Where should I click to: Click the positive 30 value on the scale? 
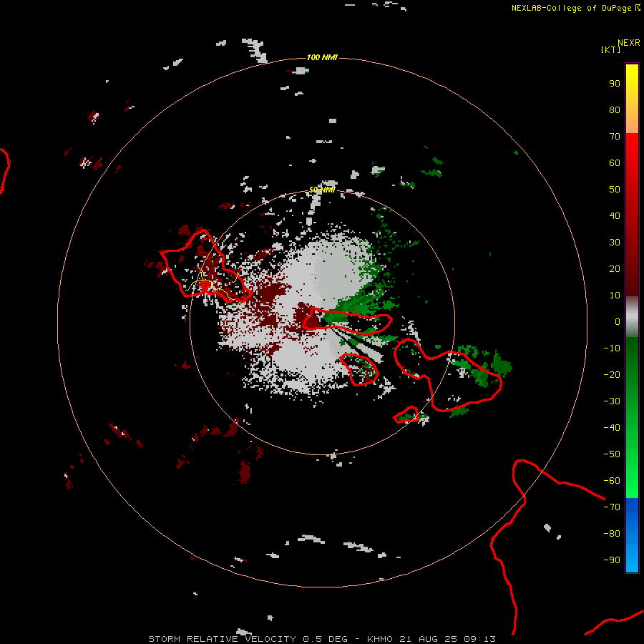615,243
